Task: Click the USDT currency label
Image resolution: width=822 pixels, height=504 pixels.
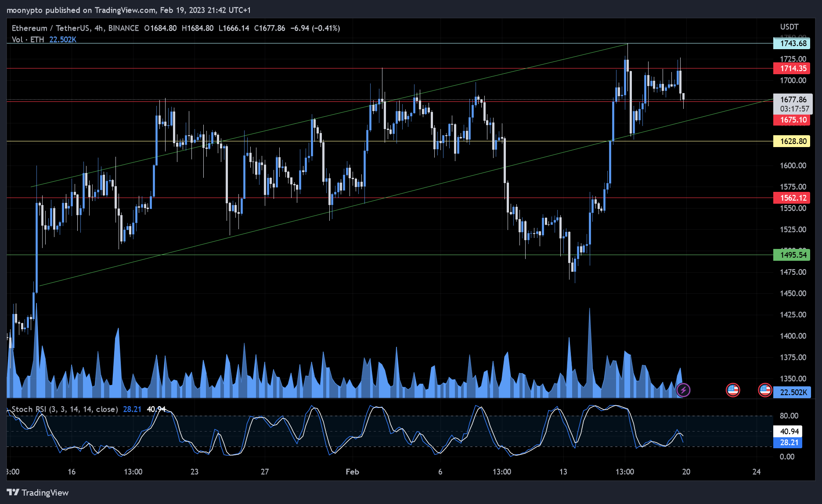Action: click(789, 27)
